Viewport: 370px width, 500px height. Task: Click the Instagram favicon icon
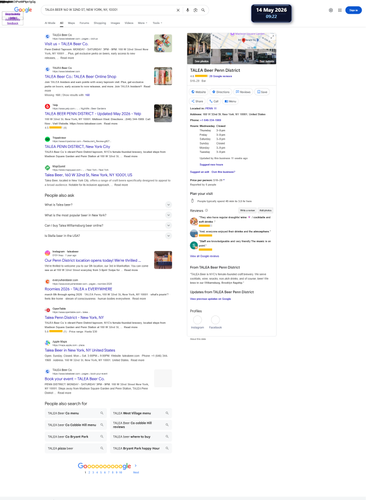[x=47, y=253]
